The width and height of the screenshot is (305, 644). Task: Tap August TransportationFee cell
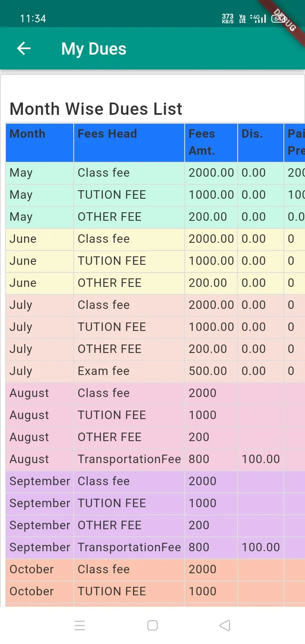(129, 459)
